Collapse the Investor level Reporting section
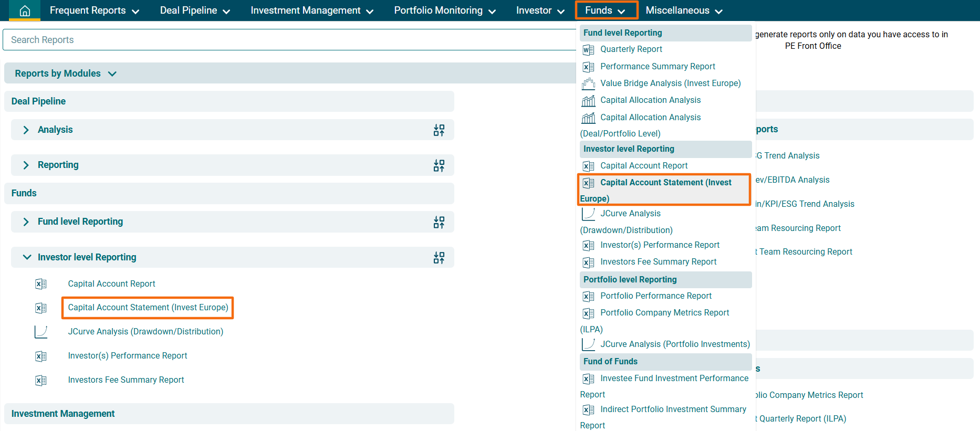Viewport: 980px width, 431px height. coord(26,257)
